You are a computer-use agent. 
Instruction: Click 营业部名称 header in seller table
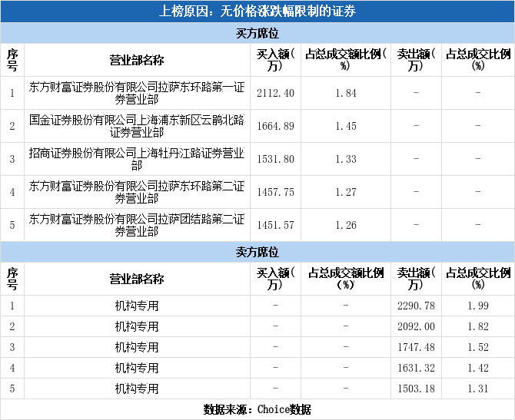pyautogui.click(x=137, y=279)
